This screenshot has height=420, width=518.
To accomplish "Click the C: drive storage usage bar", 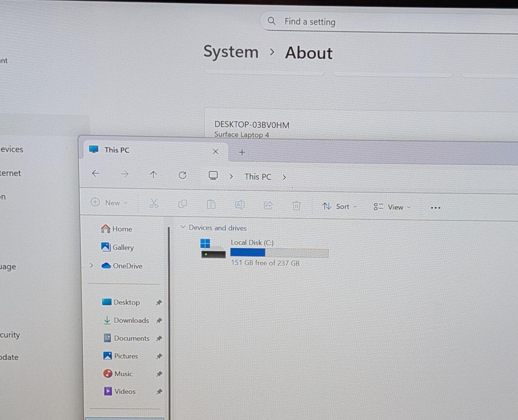I will tap(279, 253).
